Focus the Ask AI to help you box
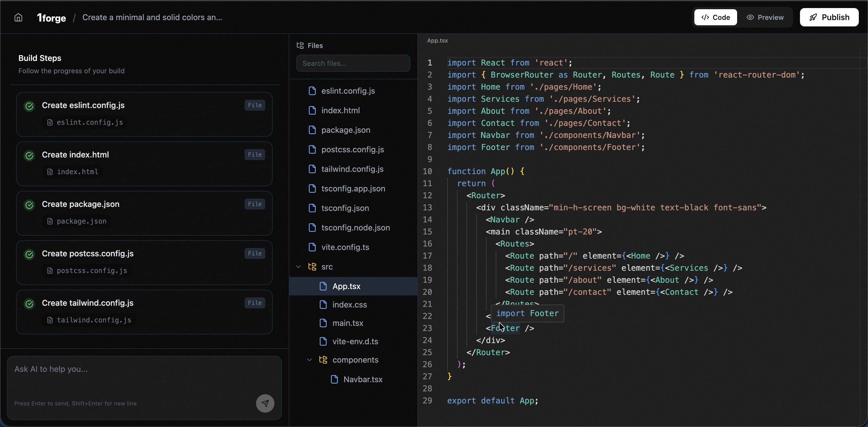 [144, 388]
